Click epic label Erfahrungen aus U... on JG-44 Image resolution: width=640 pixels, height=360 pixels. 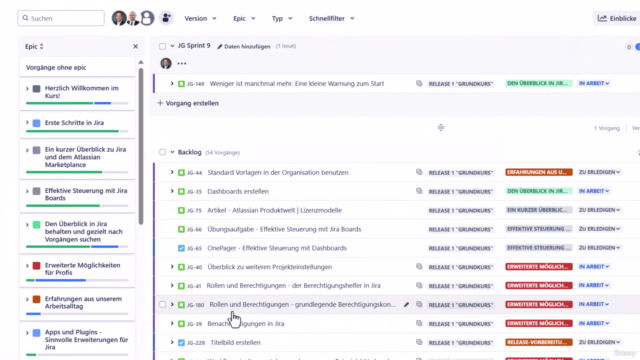[x=538, y=172]
